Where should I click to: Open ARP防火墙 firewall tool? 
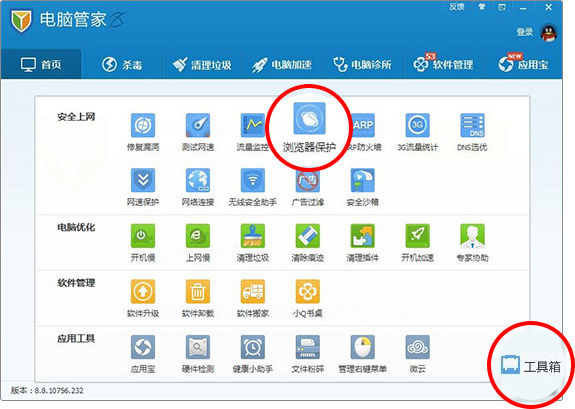(x=363, y=132)
